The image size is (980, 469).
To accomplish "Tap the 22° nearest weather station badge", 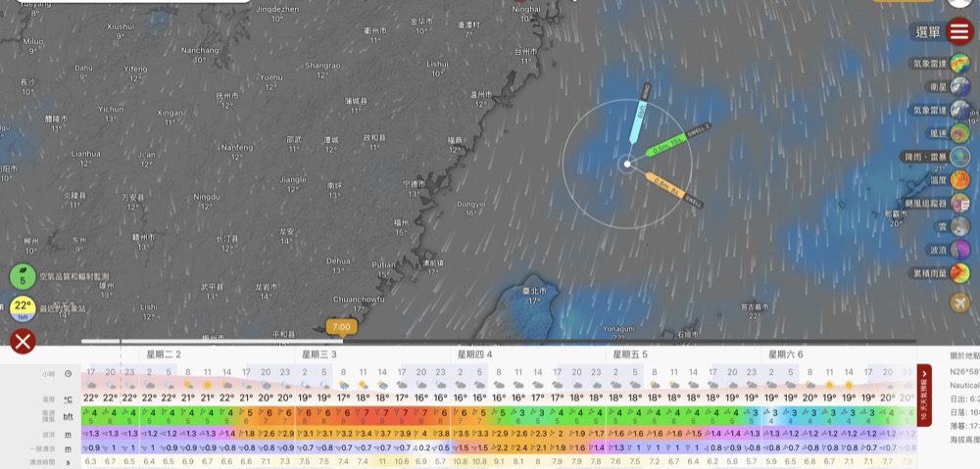I will point(23,307).
